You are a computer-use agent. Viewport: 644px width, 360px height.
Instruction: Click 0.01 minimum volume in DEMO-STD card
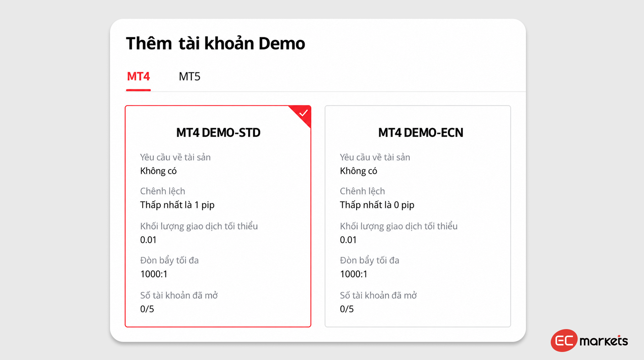(148, 240)
